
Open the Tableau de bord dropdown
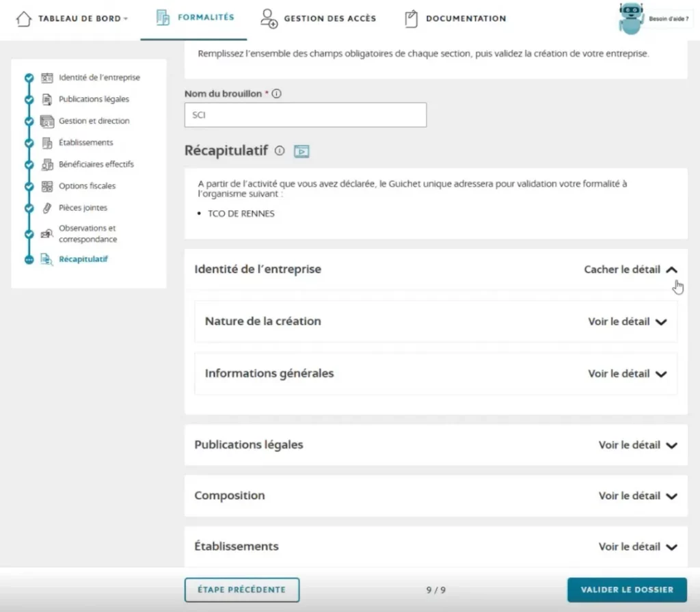[75, 18]
